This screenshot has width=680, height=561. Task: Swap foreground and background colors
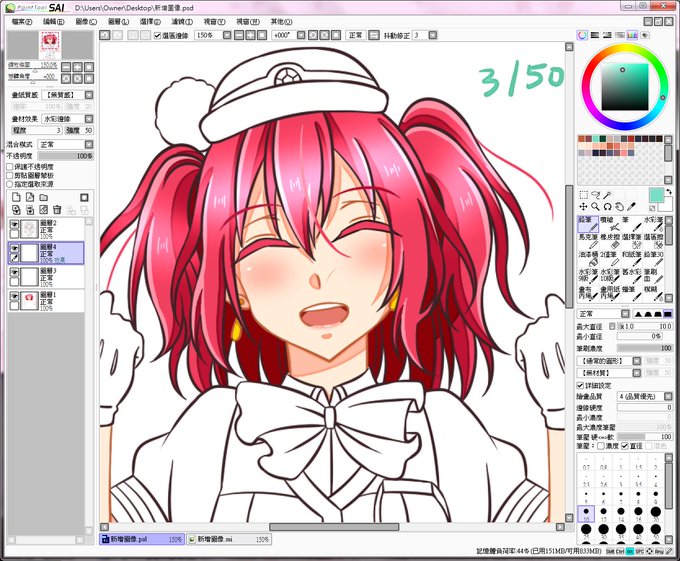point(669,192)
